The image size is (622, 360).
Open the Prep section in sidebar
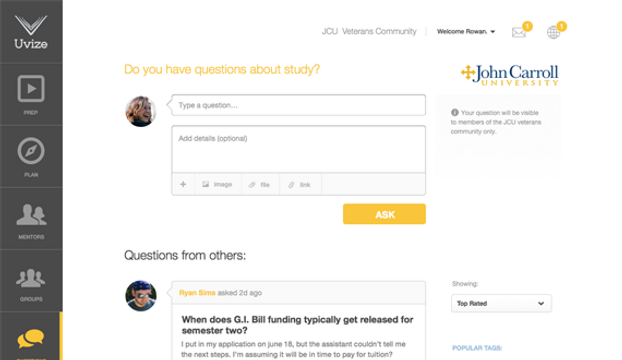click(x=31, y=94)
